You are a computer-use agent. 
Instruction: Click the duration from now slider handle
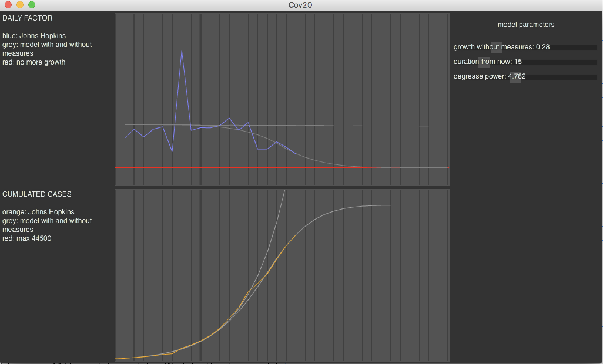point(484,62)
